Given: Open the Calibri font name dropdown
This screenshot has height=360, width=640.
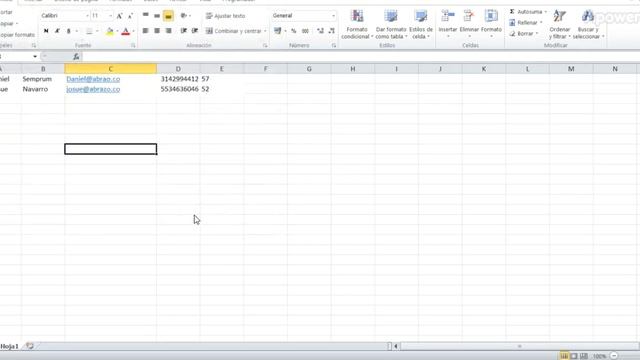Looking at the screenshot, I should 87,16.
